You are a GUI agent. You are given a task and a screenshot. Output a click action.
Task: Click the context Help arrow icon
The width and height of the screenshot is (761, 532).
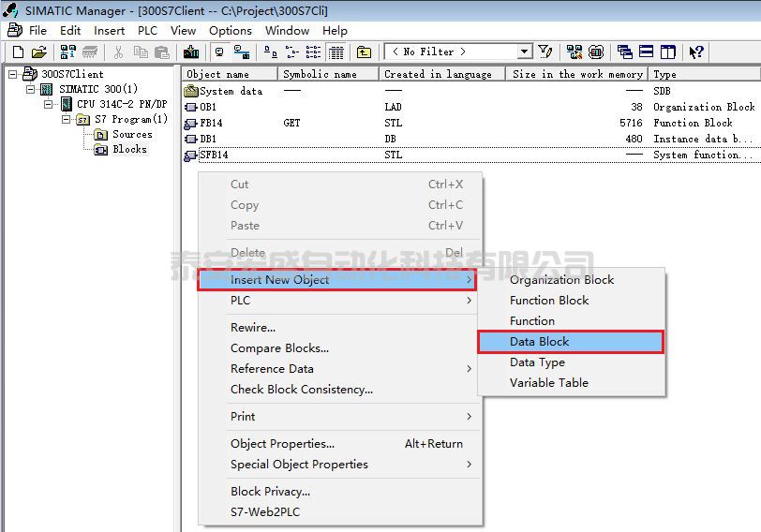pyautogui.click(x=696, y=52)
